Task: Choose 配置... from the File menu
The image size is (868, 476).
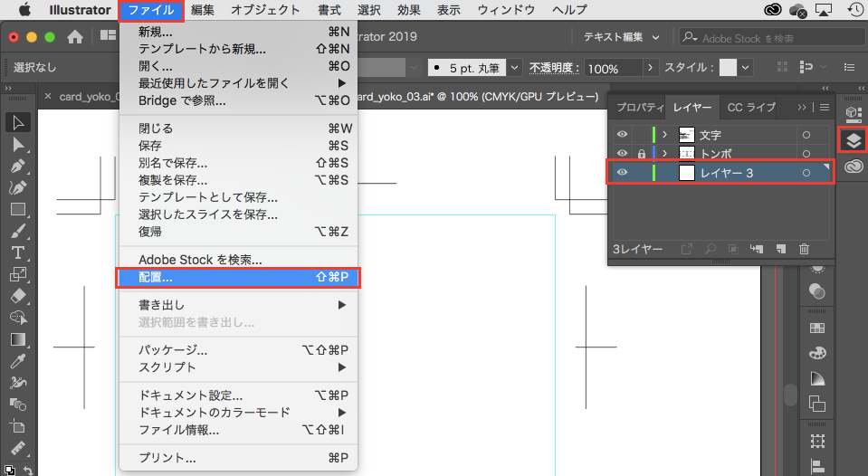Action: (x=239, y=278)
